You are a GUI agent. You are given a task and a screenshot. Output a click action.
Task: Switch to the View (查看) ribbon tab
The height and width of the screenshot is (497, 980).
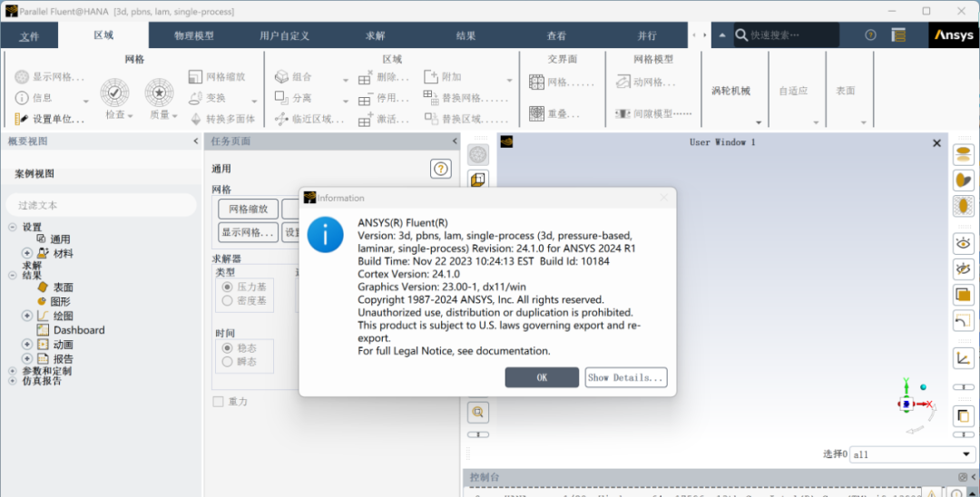pos(556,35)
